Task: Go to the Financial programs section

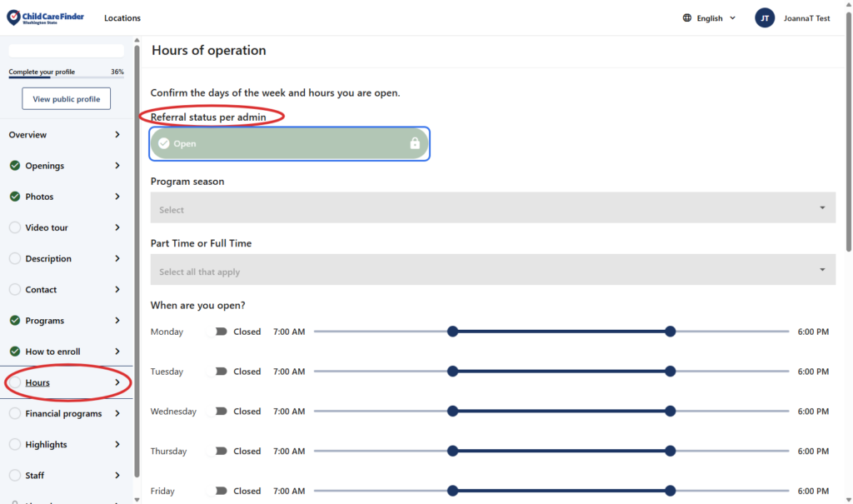Action: 63,413
